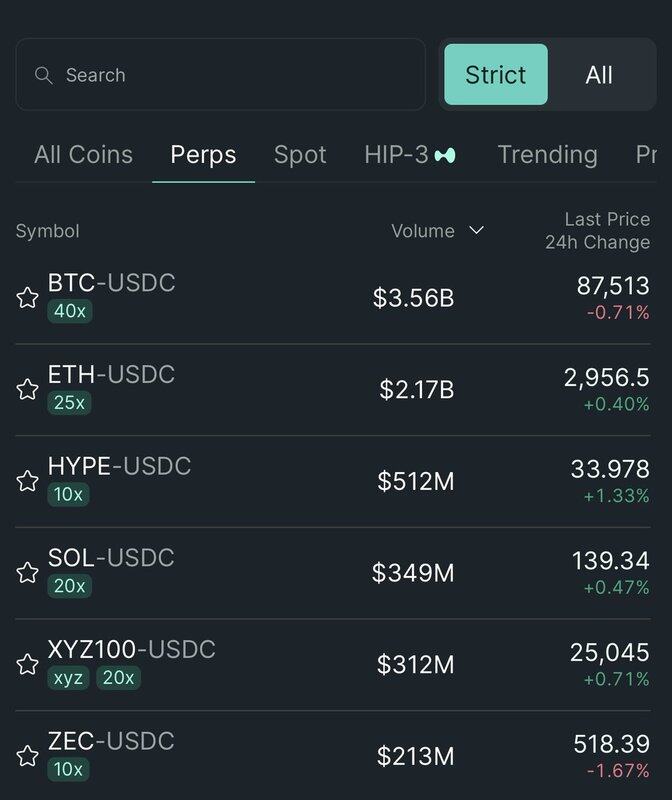
Task: Enable the Strict filter toggle
Action: [x=496, y=75]
